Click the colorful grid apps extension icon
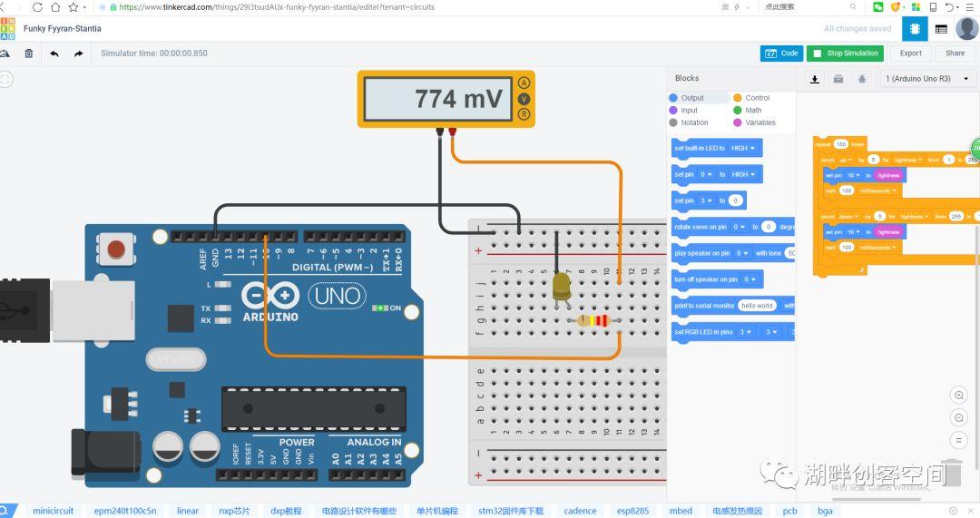980x518 pixels. 916,7
